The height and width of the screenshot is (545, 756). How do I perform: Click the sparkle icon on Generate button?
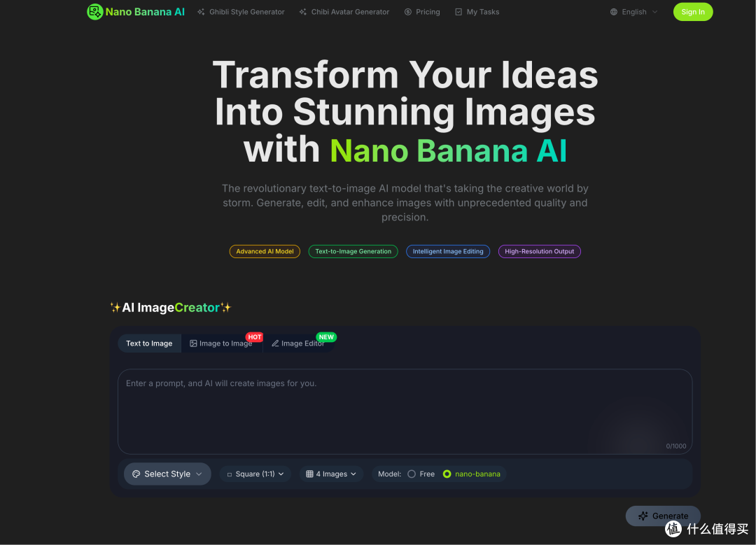(643, 516)
